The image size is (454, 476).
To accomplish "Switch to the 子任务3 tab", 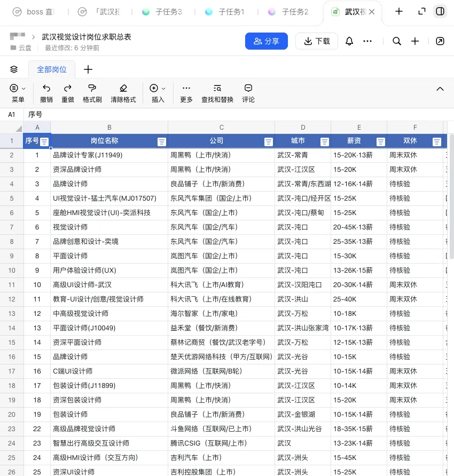I will [x=162, y=12].
